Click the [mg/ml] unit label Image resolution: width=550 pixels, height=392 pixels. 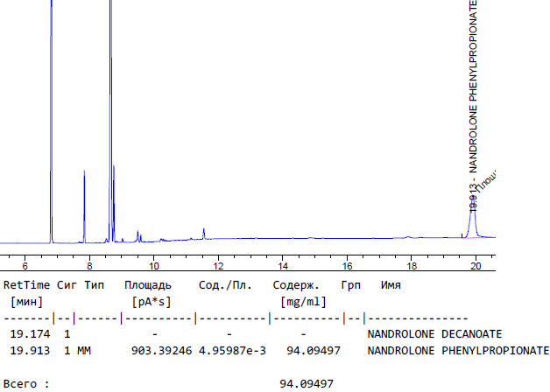pyautogui.click(x=303, y=302)
